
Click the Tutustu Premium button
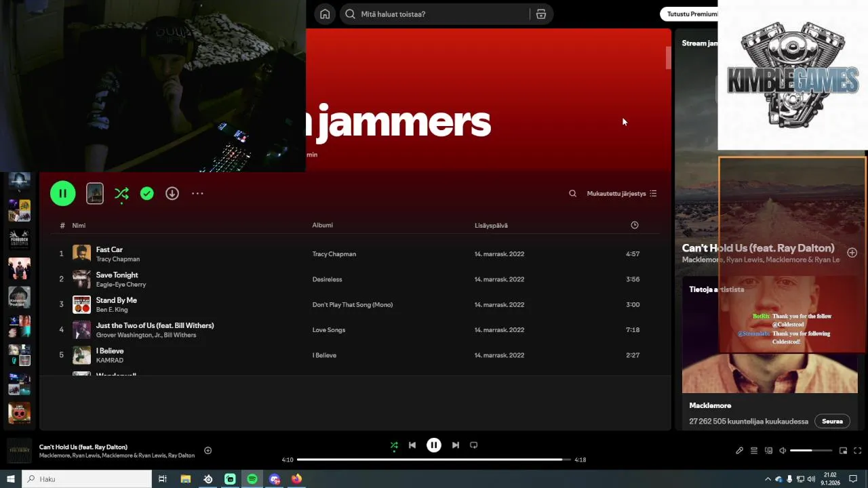click(689, 14)
